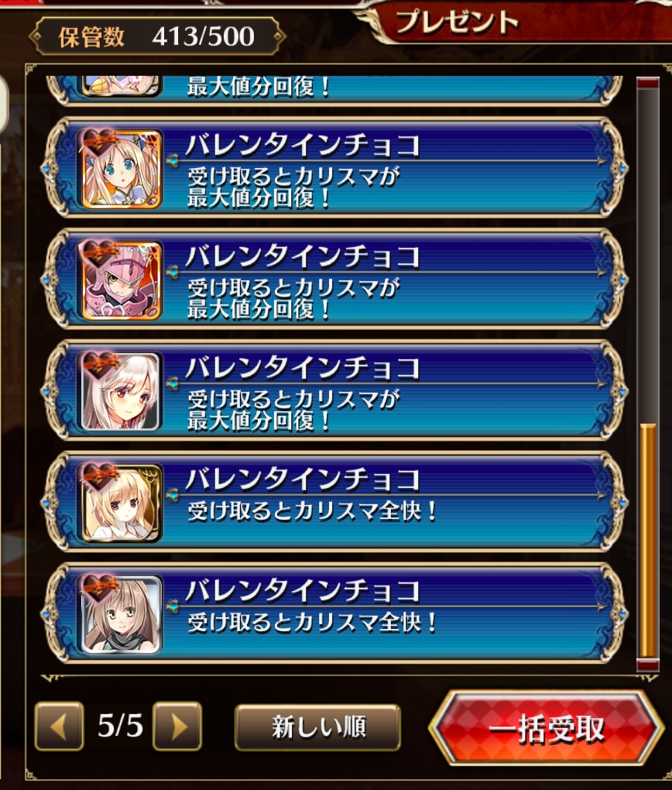Click the scrollbar's top red arrow cap
Screen dimensions: 672x790
pyautogui.click(x=648, y=83)
